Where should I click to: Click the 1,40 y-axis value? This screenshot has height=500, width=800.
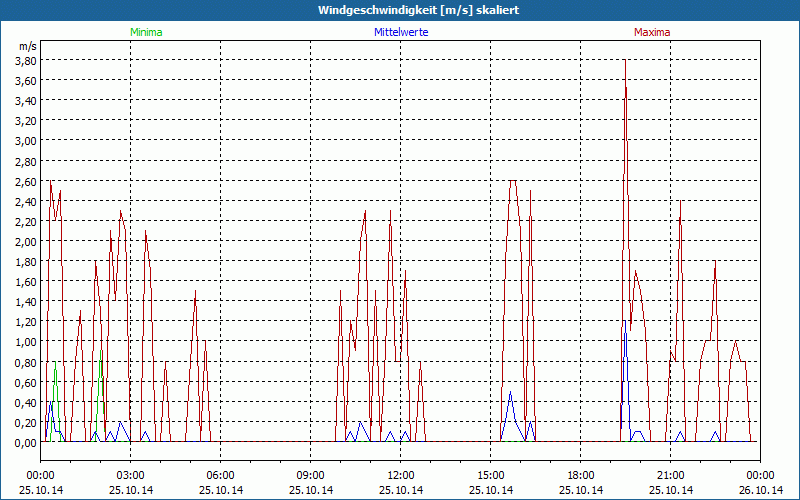coord(26,302)
